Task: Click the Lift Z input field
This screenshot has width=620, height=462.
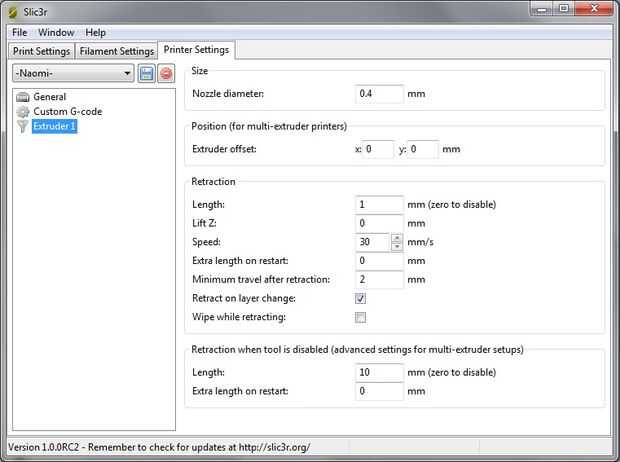Action: coord(379,223)
